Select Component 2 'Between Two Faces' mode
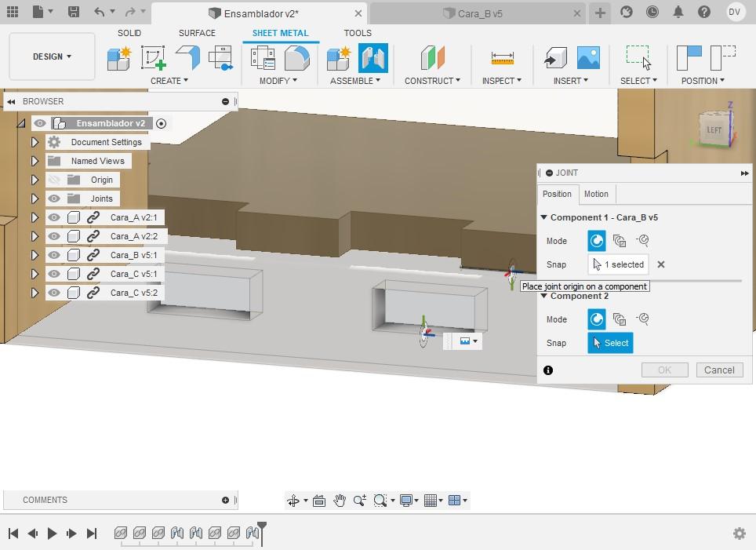This screenshot has height=550, width=756. pyautogui.click(x=619, y=319)
